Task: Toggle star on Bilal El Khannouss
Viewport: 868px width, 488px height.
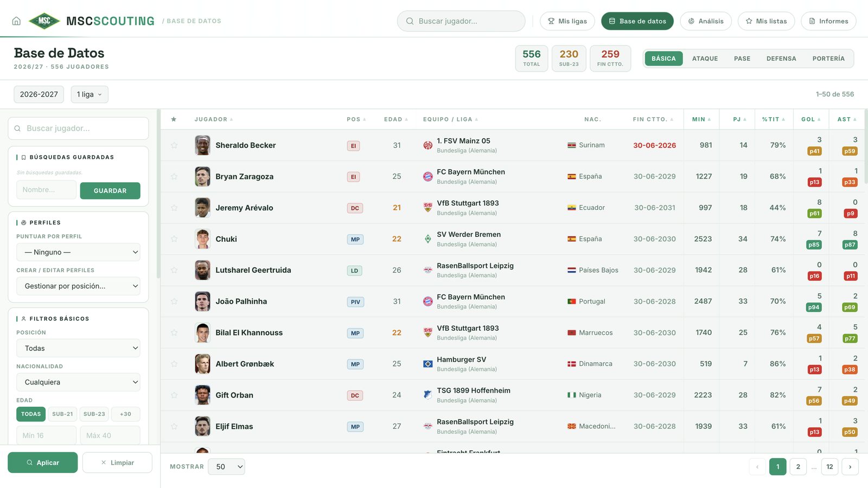Action: 174,333
